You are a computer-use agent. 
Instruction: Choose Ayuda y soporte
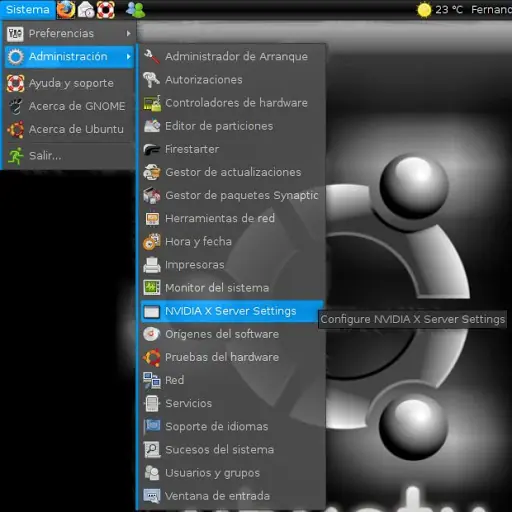coord(69,83)
